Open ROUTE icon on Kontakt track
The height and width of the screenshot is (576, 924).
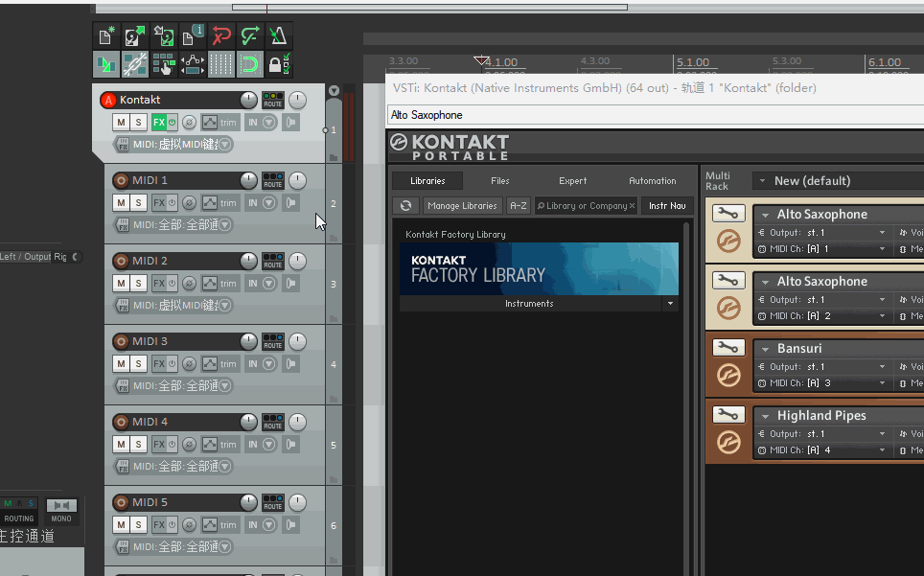coord(273,100)
